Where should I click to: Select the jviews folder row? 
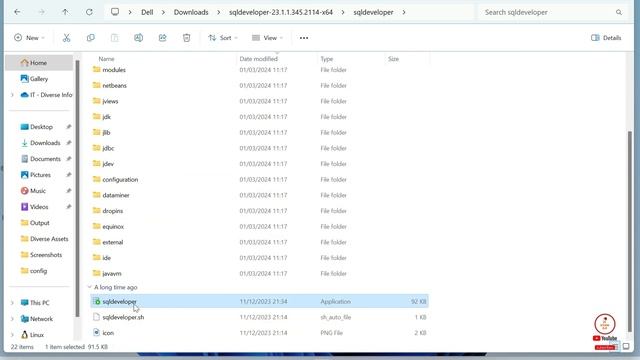(259, 101)
